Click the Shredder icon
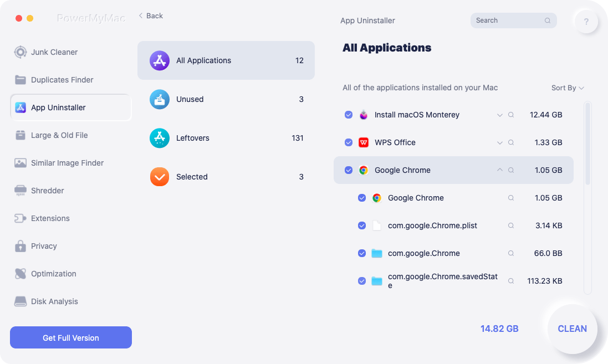This screenshot has height=364, width=608. (x=20, y=191)
